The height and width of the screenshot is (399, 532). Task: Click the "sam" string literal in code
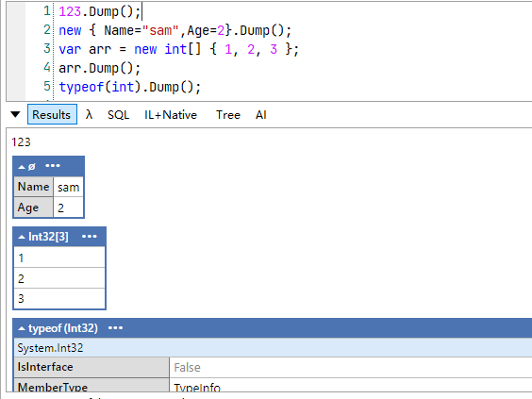(160, 30)
